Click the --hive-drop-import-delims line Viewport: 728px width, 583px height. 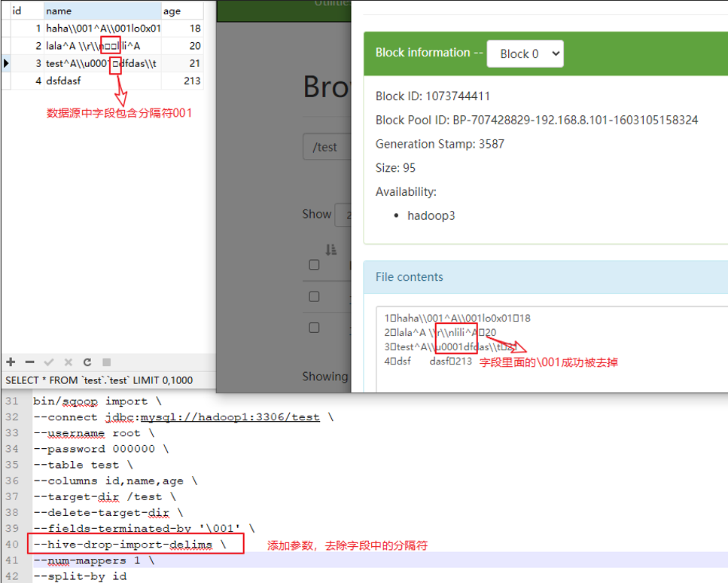(129, 545)
